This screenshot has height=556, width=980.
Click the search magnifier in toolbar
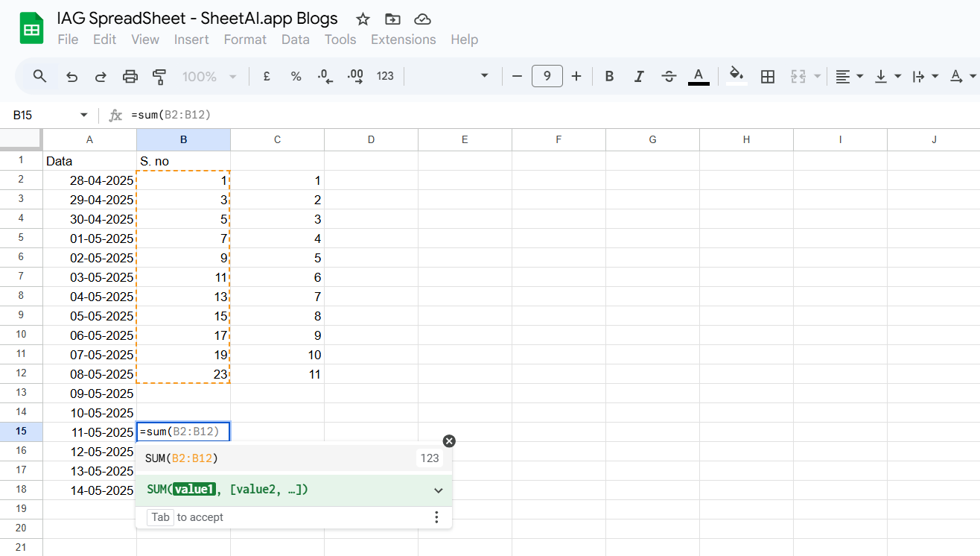pyautogui.click(x=40, y=76)
